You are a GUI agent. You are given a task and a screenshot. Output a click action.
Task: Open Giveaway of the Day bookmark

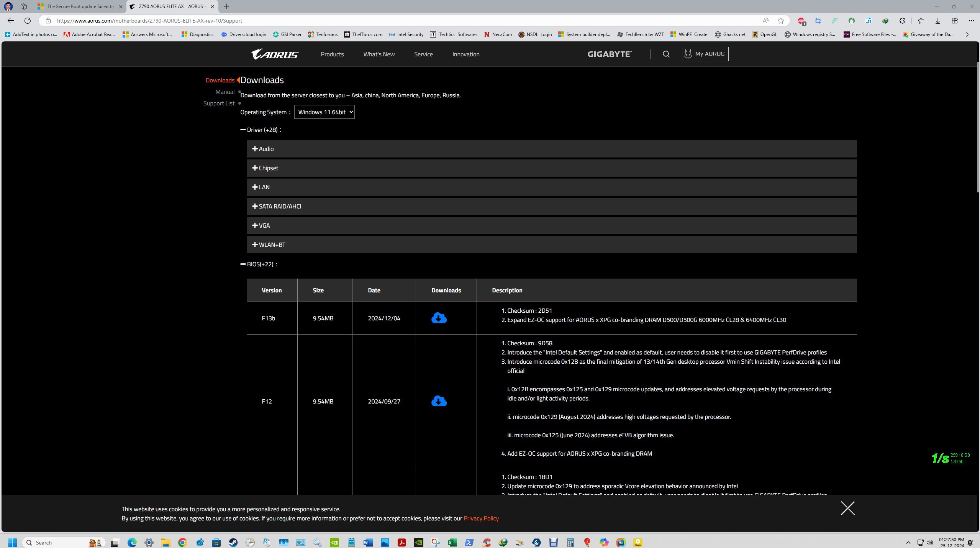(928, 34)
